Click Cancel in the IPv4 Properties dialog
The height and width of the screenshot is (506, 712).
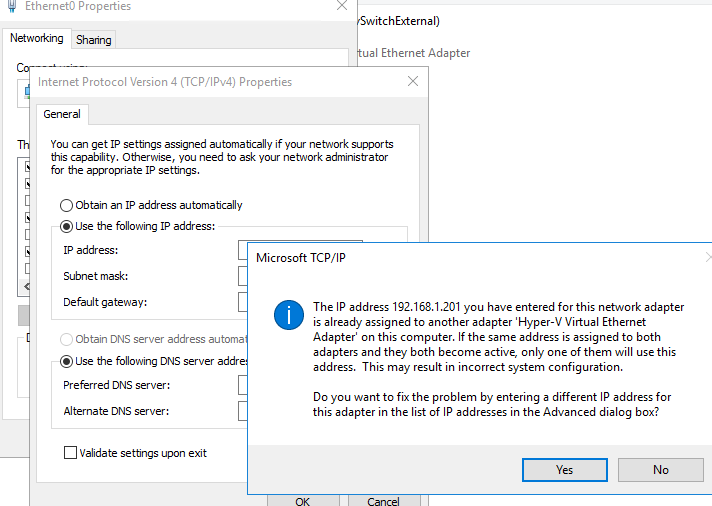tap(383, 500)
